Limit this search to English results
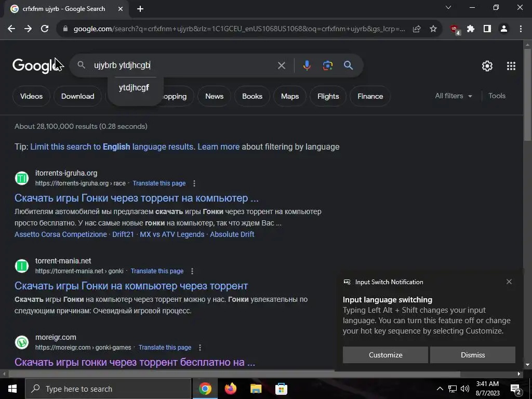The width and height of the screenshot is (532, 399). pos(112,147)
